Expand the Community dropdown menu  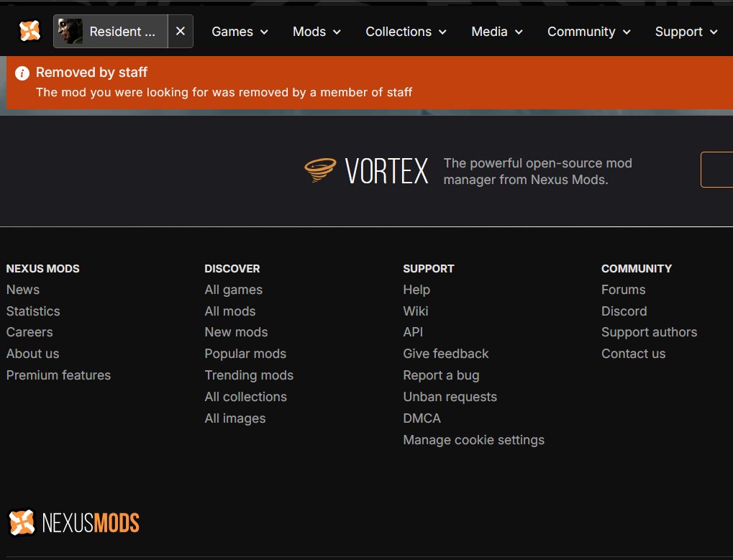(589, 32)
